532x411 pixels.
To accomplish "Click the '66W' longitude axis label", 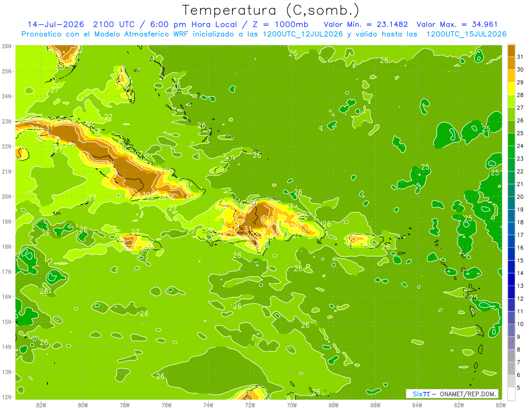I will click(375, 405).
